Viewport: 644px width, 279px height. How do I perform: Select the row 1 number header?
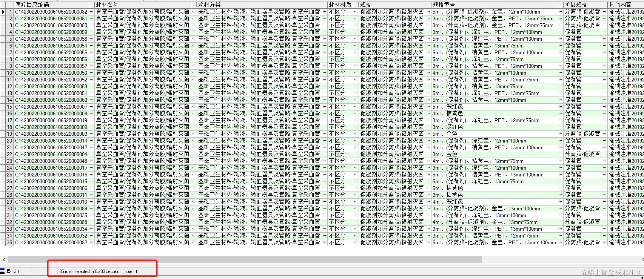(10, 12)
